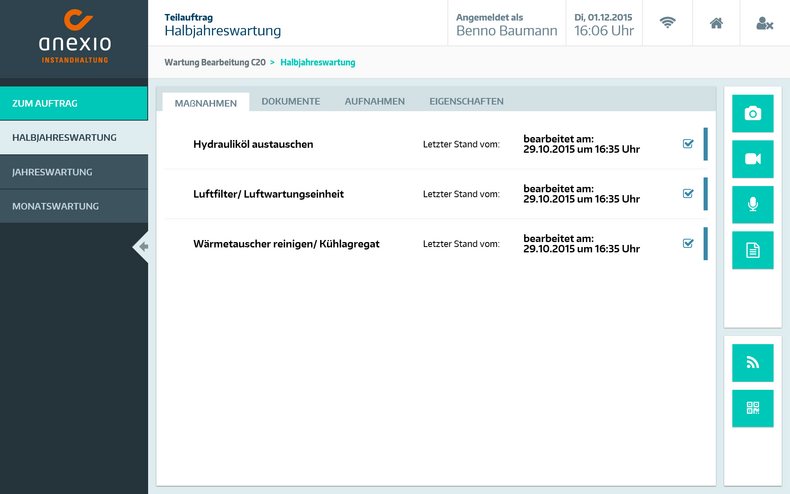Collapse the left sidebar with arrow
790x494 pixels.
[142, 247]
